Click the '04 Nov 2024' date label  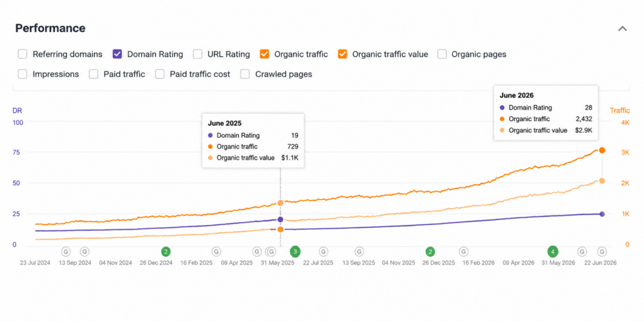[116, 263]
